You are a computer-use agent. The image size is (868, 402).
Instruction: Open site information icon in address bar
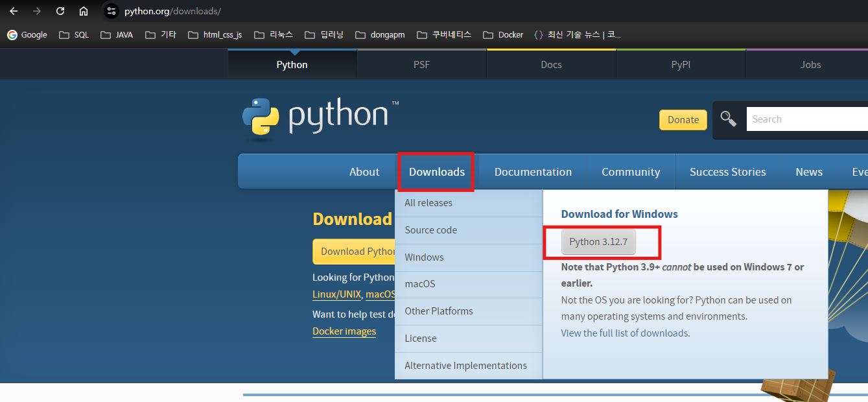(111, 11)
